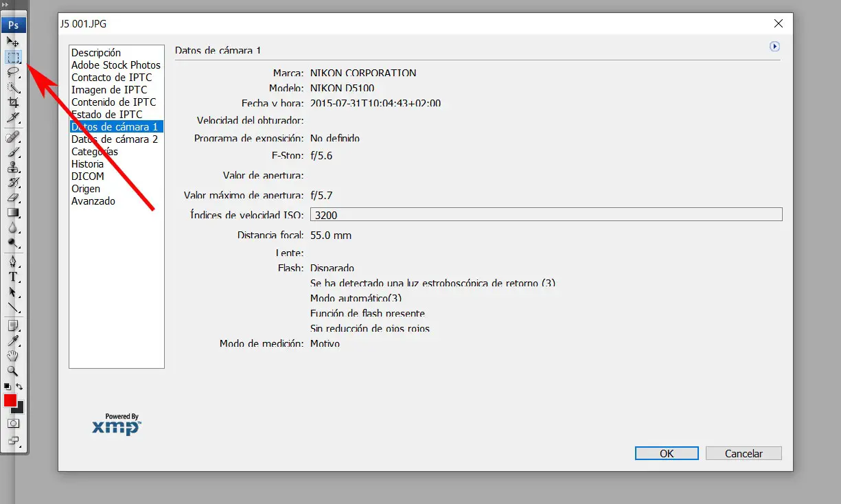Viewport: 841px width, 504px height.
Task: Select the Eyedropper tool
Action: [13, 341]
